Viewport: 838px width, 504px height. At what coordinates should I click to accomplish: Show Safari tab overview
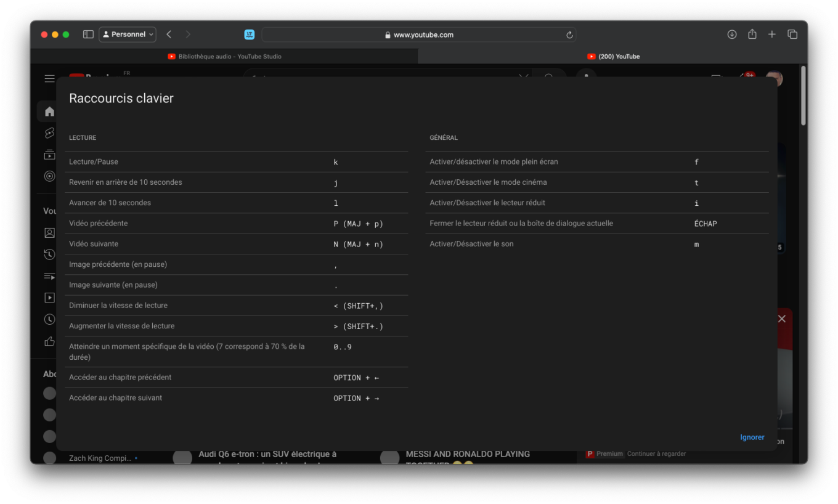click(x=792, y=35)
